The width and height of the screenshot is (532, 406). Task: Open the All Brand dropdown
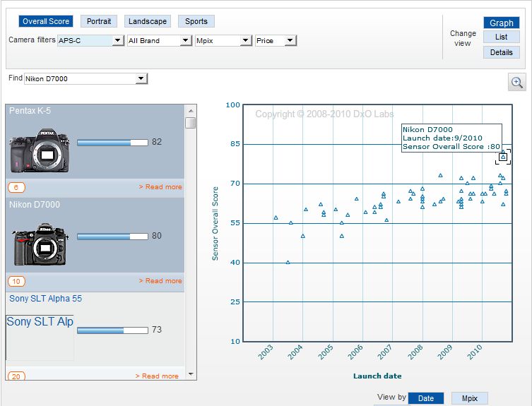pos(160,40)
